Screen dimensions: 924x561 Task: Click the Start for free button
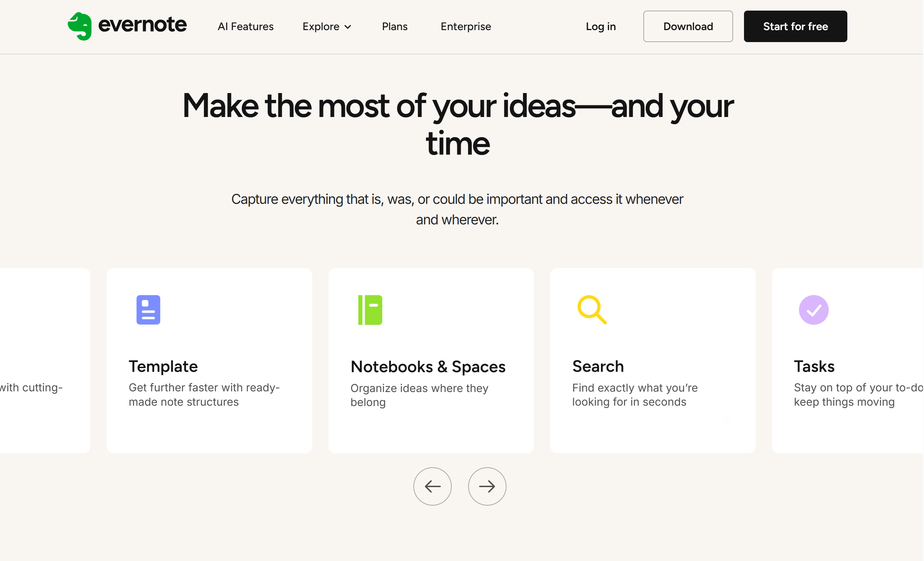click(x=795, y=26)
